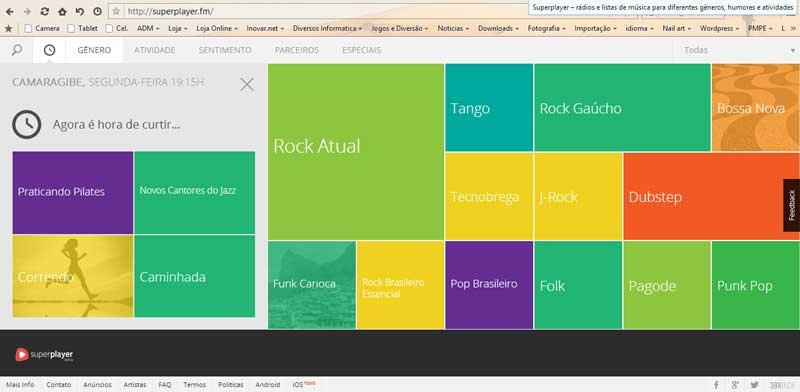The image size is (800, 392).
Task: Open the search magnifier icon
Action: pyautogui.click(x=17, y=50)
